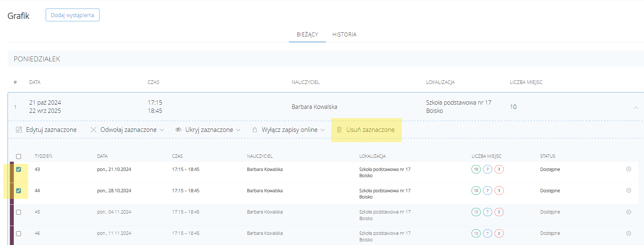Click green circle 10 in week 43 row
This screenshot has height=245, width=644.
(476, 169)
